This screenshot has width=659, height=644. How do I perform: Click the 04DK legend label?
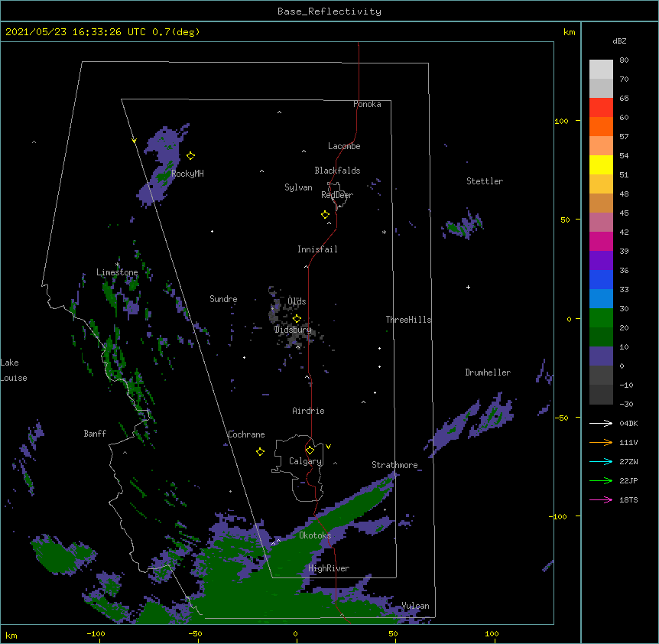pos(628,423)
